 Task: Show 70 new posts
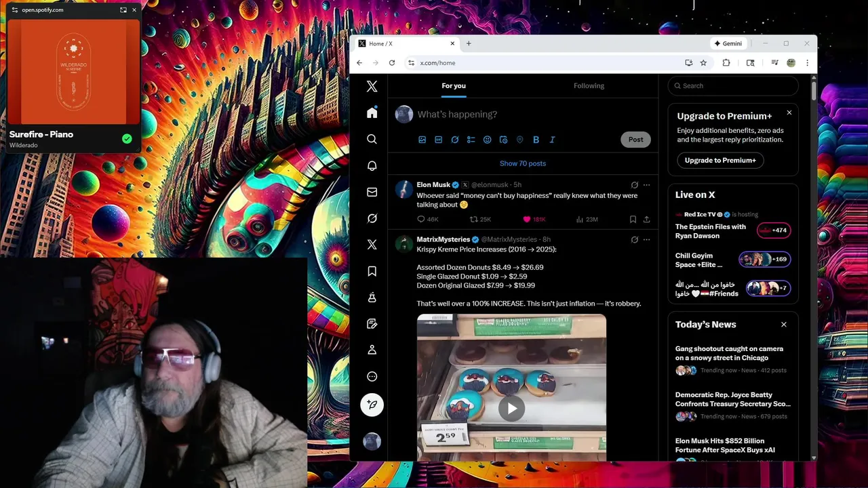tap(523, 163)
